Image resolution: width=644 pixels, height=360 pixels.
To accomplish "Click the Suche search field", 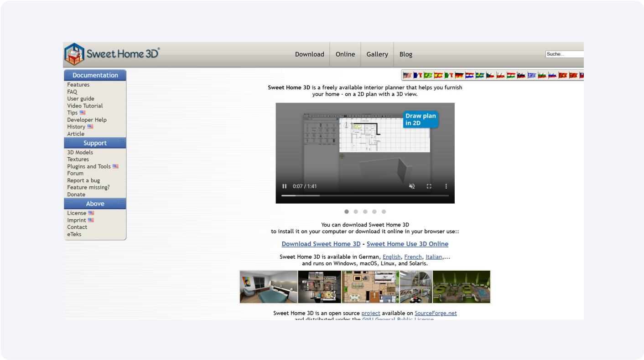I will click(565, 54).
